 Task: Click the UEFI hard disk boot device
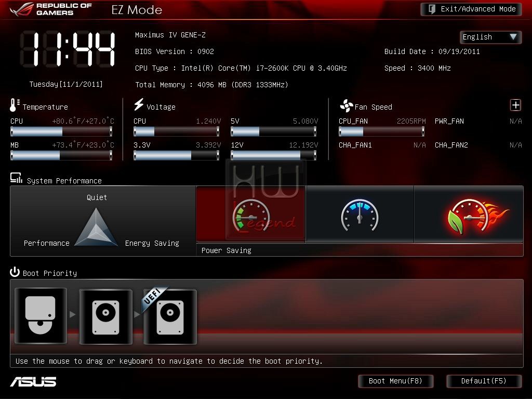[170, 316]
